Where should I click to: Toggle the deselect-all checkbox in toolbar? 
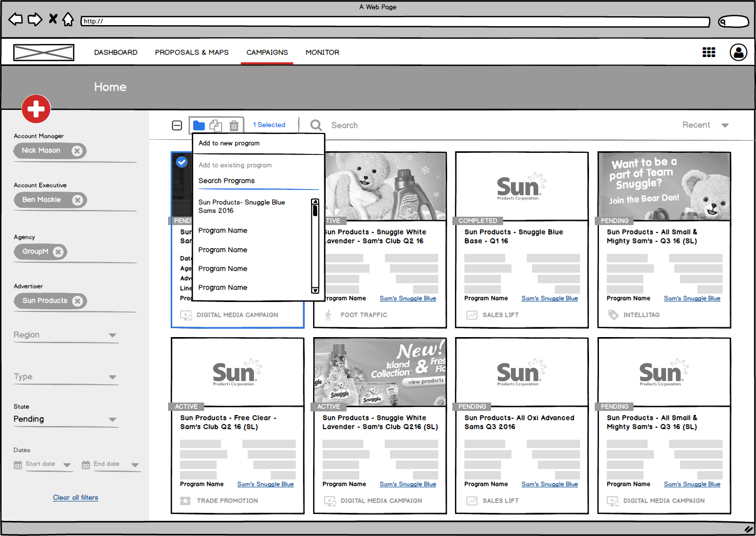pyautogui.click(x=177, y=125)
